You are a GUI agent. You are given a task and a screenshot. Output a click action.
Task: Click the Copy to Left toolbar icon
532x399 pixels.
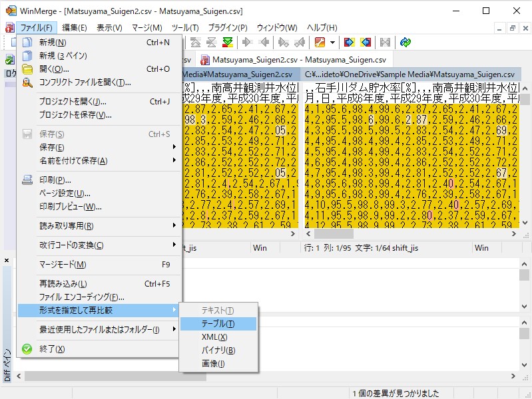click(264, 43)
